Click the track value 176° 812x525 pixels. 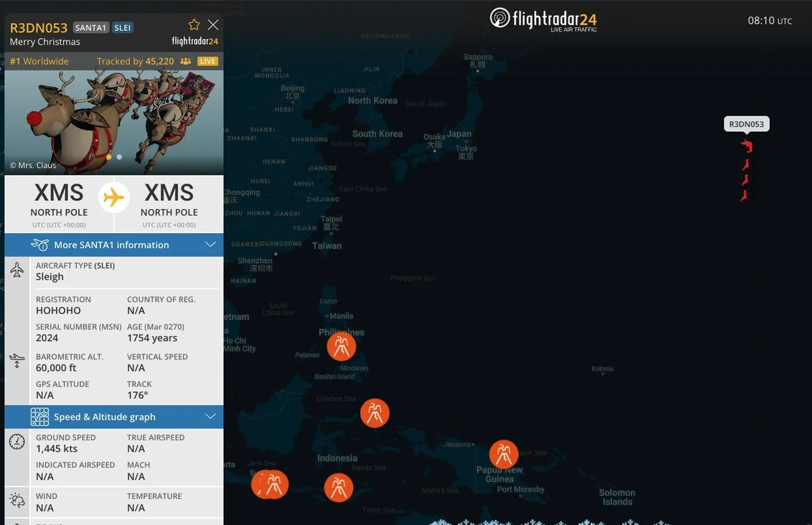(x=137, y=396)
